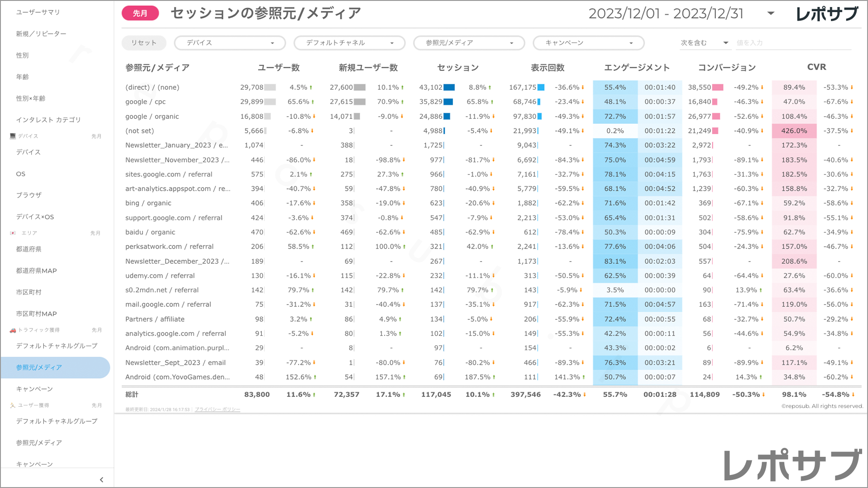Open the プライバシー ポリシー link
The image size is (868, 488).
pyautogui.click(x=217, y=409)
